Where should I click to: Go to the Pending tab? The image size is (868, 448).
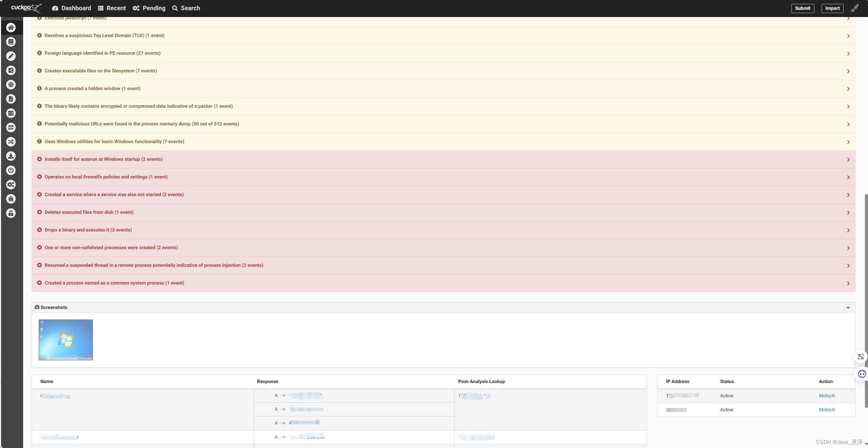[149, 8]
